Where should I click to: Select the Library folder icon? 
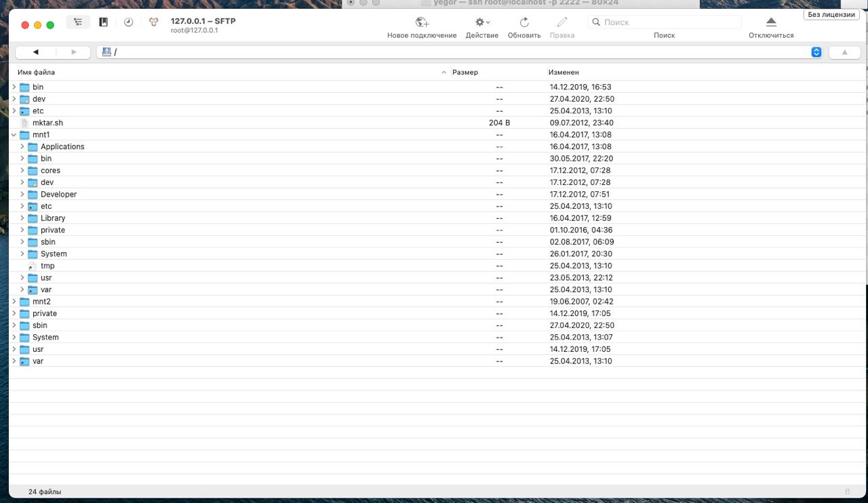click(x=33, y=218)
